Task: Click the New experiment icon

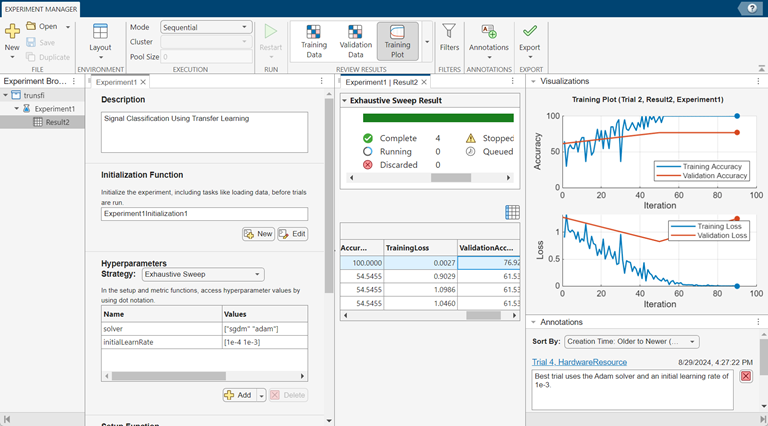Action: (x=12, y=31)
